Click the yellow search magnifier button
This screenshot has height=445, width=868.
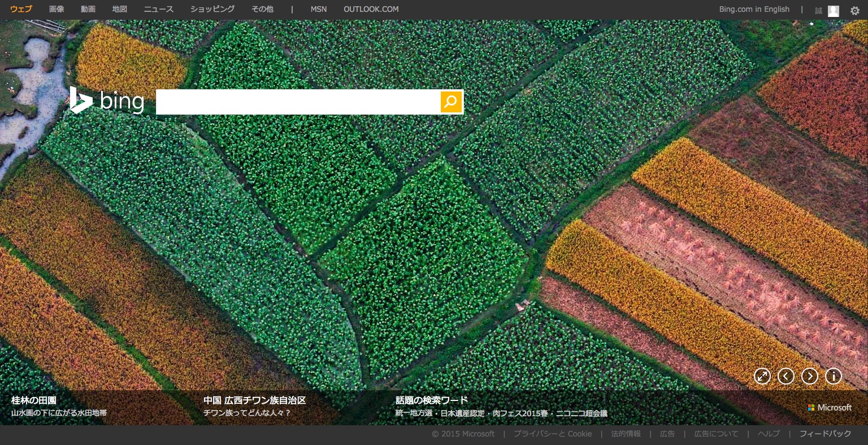coord(451,102)
